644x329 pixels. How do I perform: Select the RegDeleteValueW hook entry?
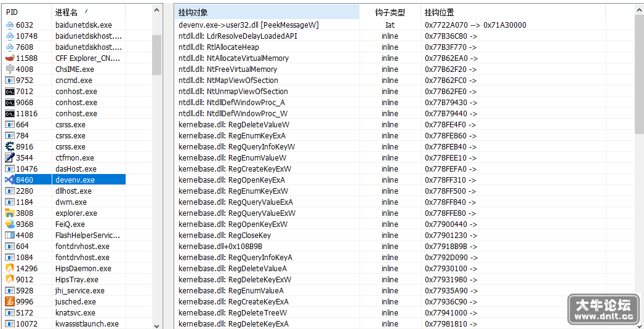tap(405, 125)
